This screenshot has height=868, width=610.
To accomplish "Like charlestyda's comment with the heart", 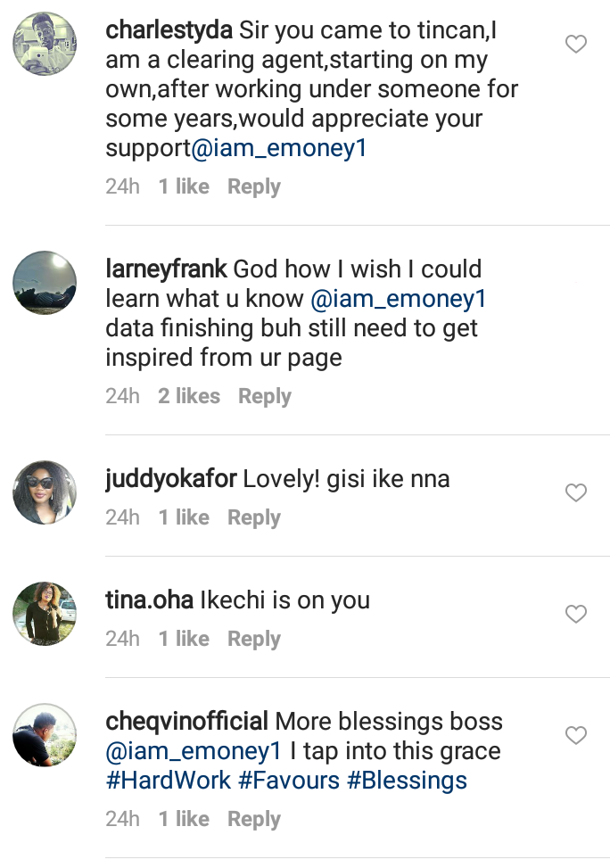I will click(x=576, y=45).
